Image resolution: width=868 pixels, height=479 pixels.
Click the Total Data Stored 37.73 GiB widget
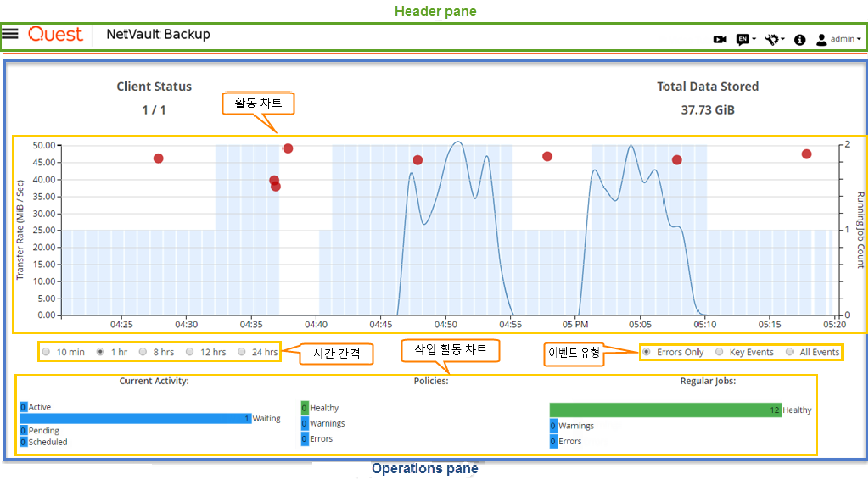(x=707, y=98)
